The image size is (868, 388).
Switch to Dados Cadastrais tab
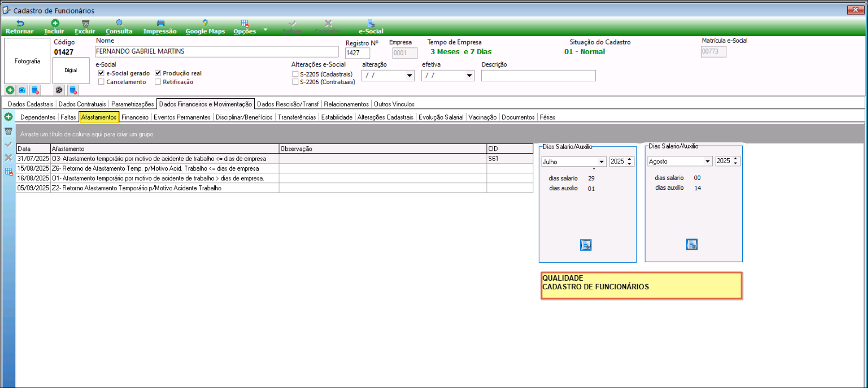[x=30, y=104]
